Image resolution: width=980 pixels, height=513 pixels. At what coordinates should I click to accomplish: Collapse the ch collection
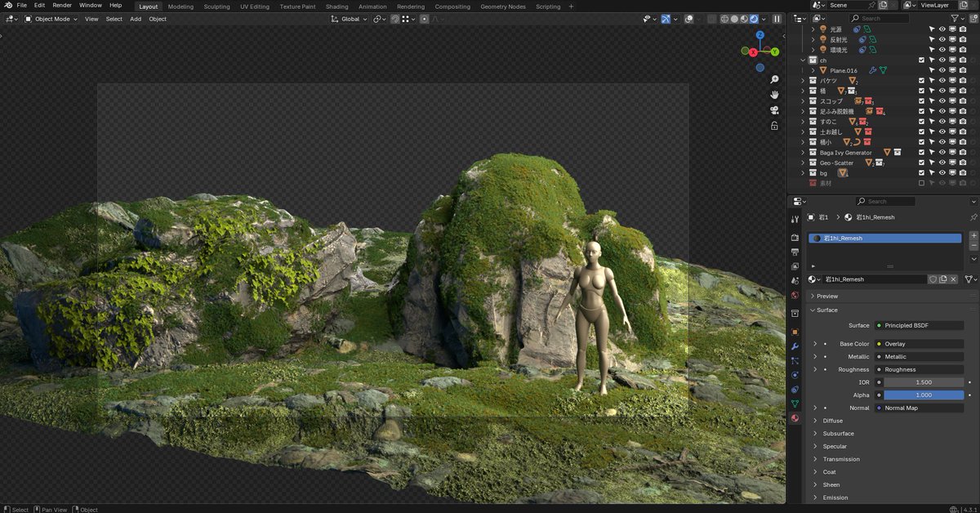(803, 60)
